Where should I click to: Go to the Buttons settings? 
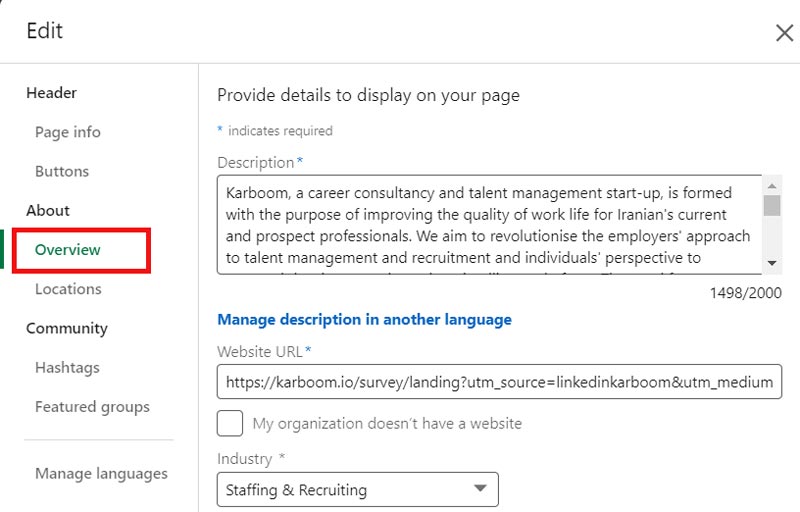(62, 171)
